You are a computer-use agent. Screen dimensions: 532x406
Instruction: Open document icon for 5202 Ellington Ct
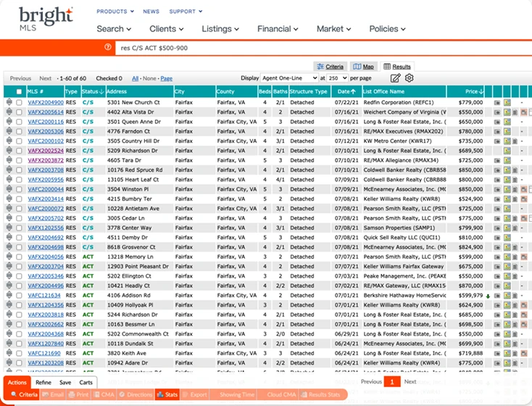515,276
